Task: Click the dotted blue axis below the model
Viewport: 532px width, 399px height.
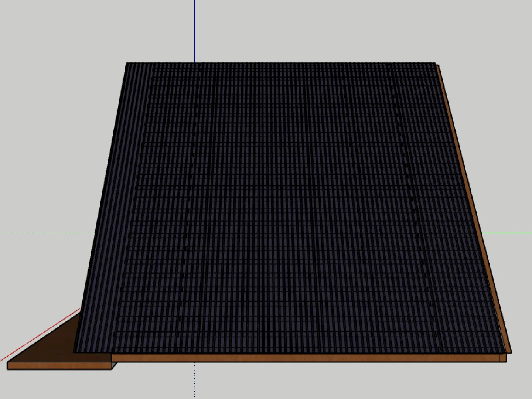Action: click(x=195, y=381)
